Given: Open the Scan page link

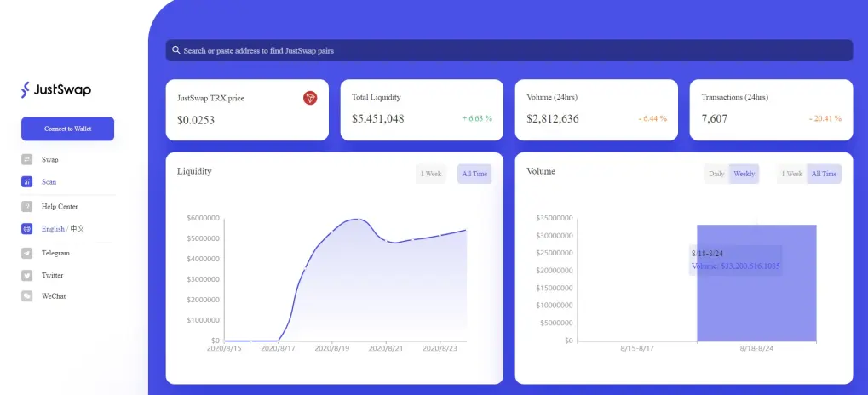Looking at the screenshot, I should 49,181.
